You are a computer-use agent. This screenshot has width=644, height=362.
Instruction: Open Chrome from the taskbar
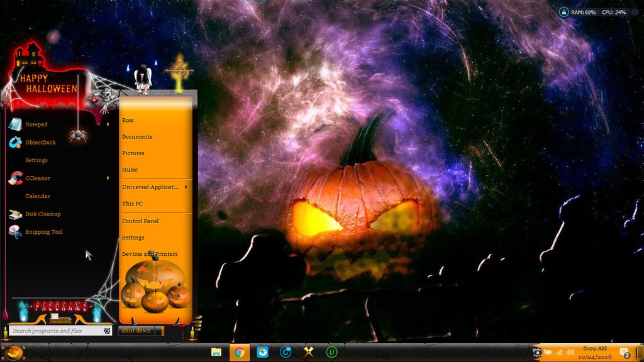pyautogui.click(x=239, y=352)
